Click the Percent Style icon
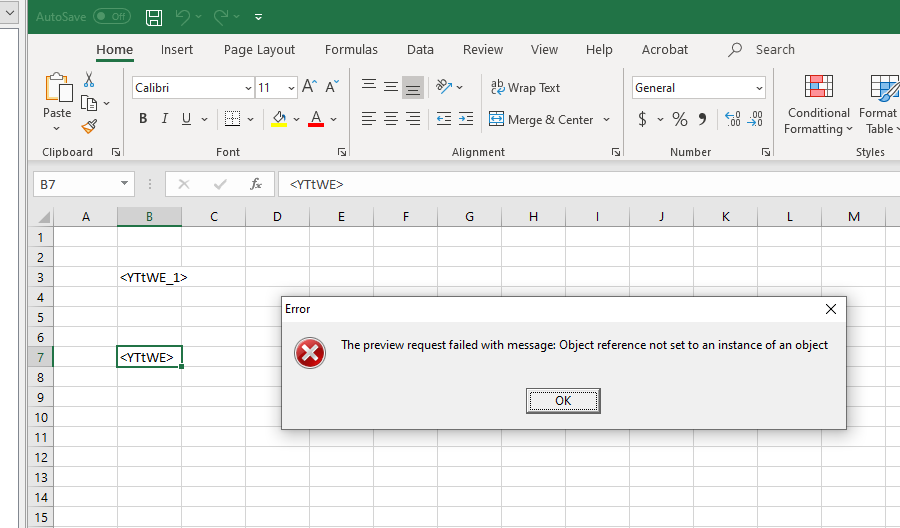 coord(680,119)
